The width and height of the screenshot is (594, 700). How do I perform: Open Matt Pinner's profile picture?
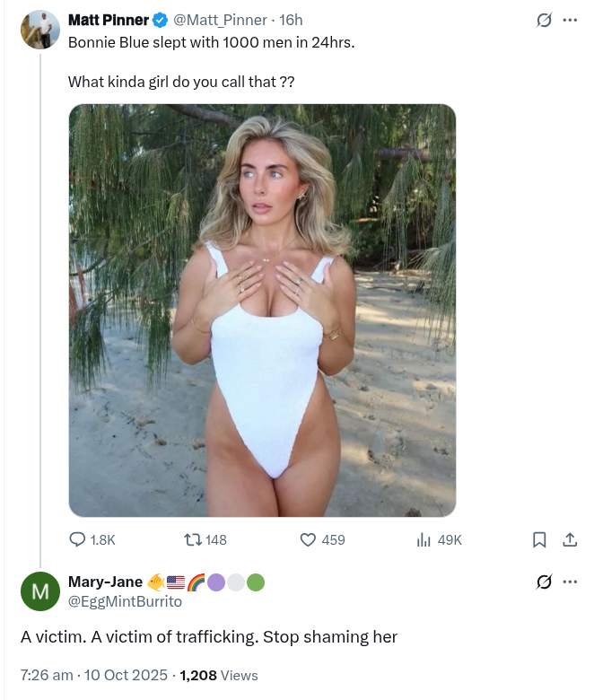click(39, 30)
